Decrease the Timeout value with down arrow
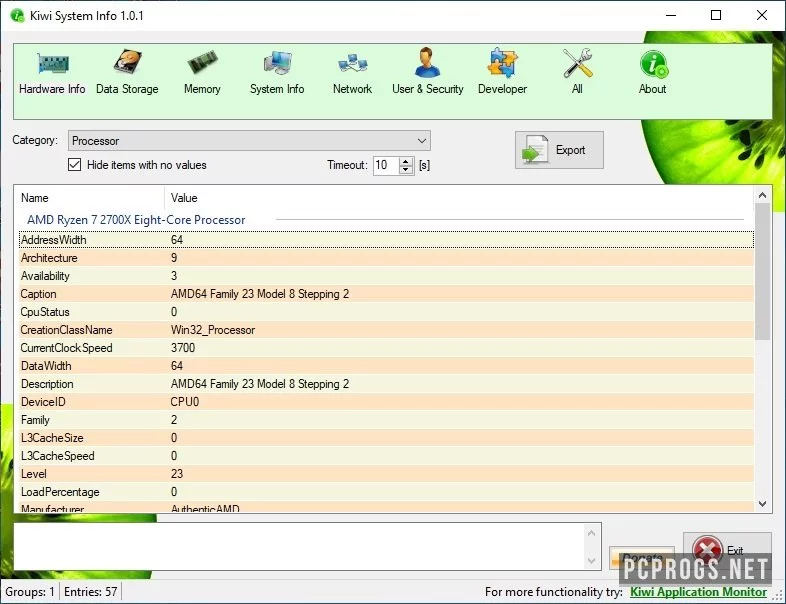This screenshot has height=604, width=786. (406, 169)
